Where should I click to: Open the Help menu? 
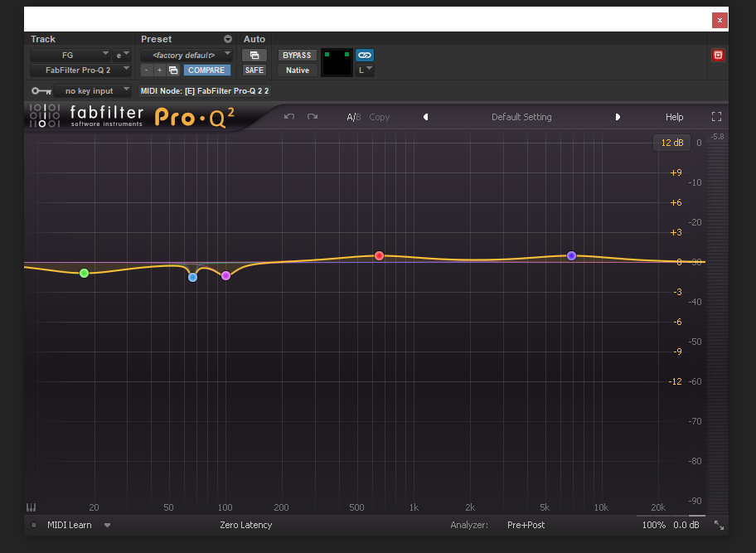674,117
